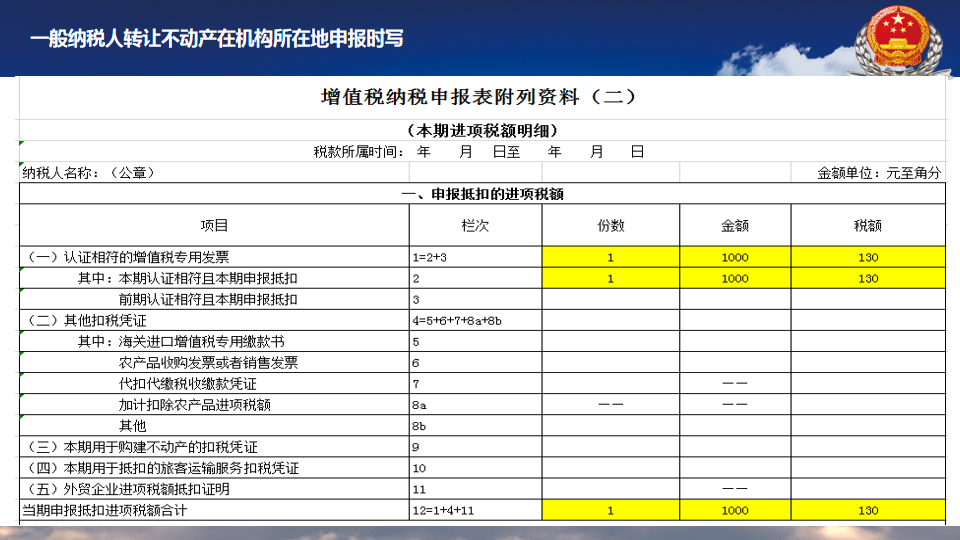Click 金额单位：元至角分 label
The width and height of the screenshot is (960, 540).
879,173
